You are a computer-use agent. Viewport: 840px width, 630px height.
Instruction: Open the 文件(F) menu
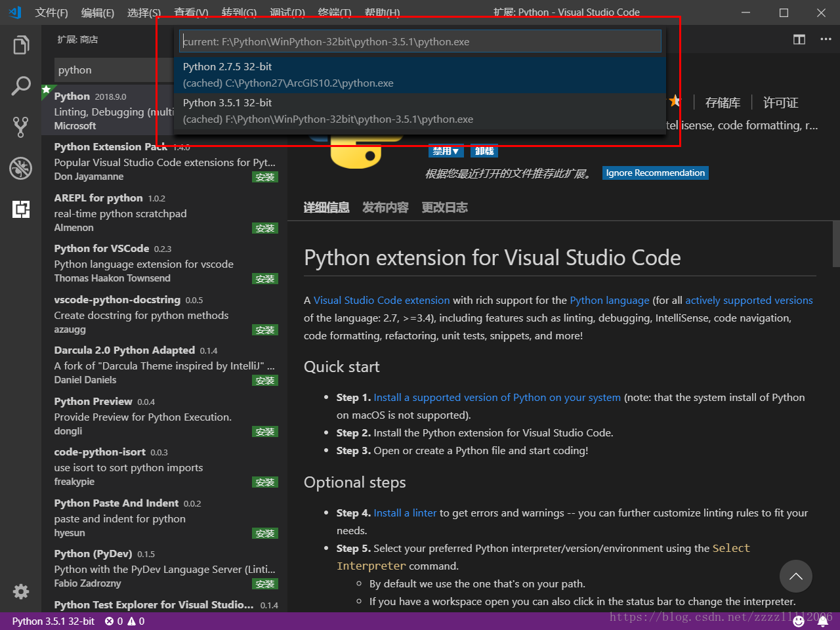click(x=51, y=12)
